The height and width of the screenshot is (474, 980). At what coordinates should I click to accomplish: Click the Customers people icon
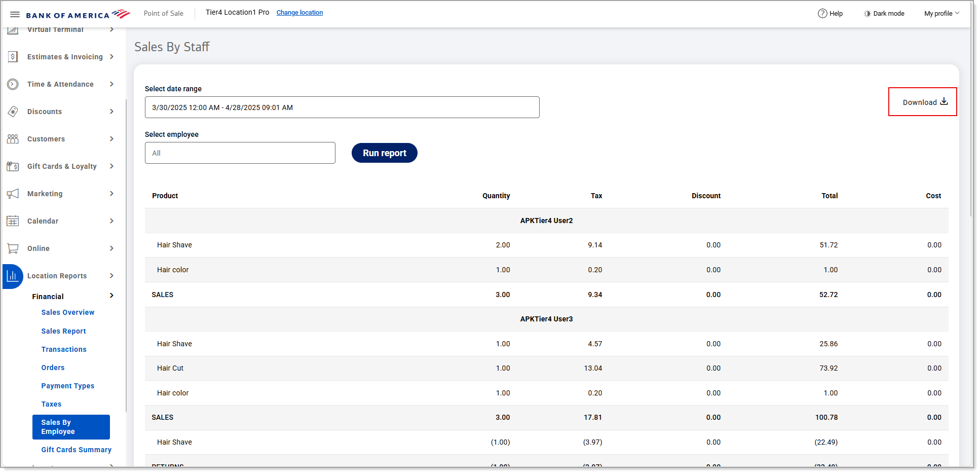point(13,139)
